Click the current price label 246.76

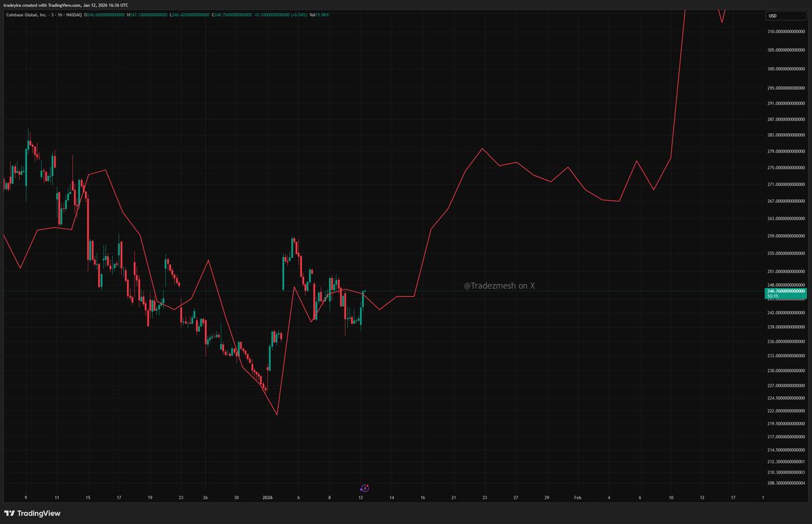click(x=786, y=291)
